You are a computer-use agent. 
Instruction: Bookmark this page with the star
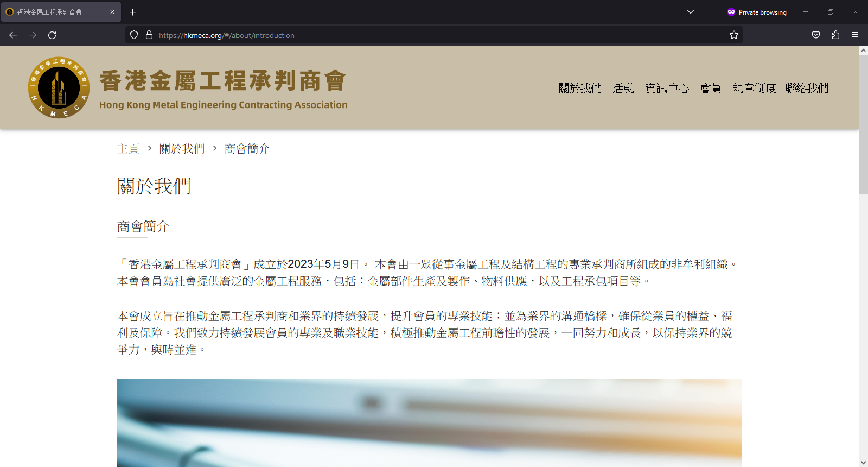734,35
